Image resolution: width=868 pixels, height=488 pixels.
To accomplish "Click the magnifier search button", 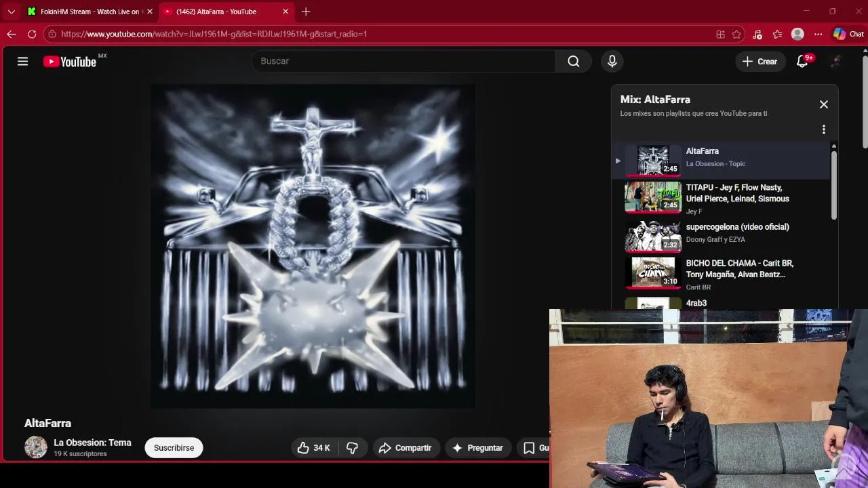I will [574, 61].
